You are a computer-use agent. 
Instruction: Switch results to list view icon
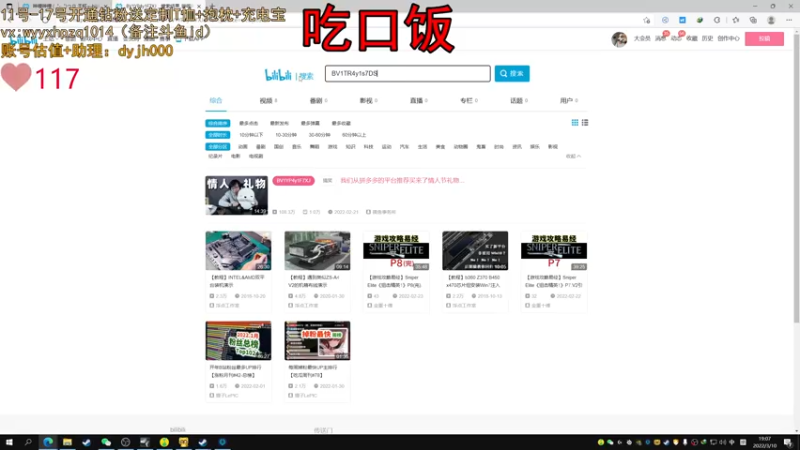click(x=585, y=122)
